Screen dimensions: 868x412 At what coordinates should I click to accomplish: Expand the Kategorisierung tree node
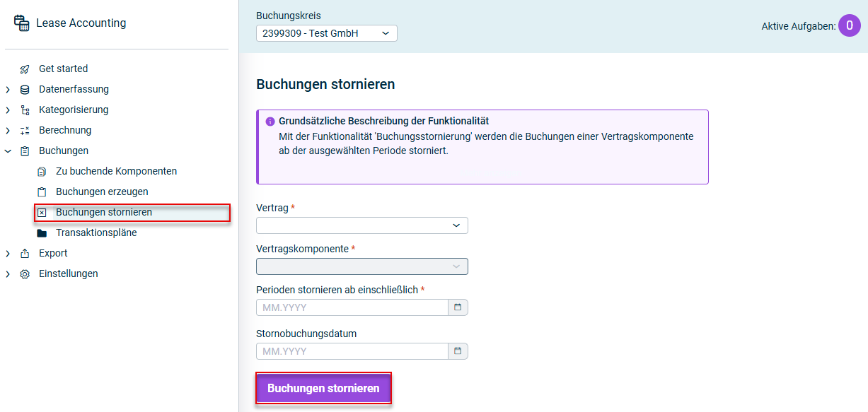(x=8, y=110)
